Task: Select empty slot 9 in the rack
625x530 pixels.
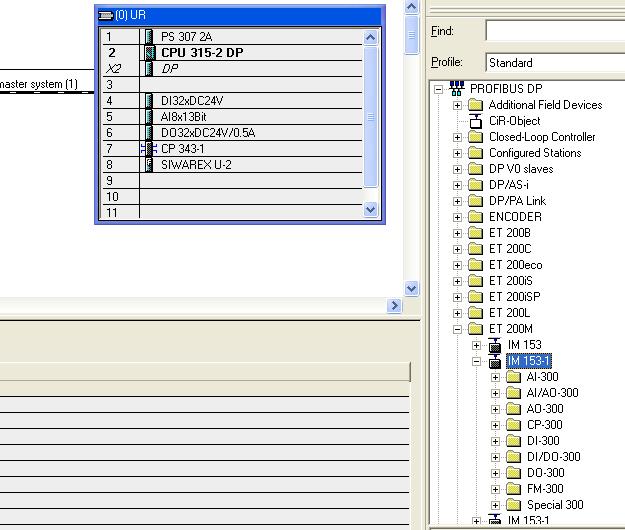Action: tap(232, 181)
